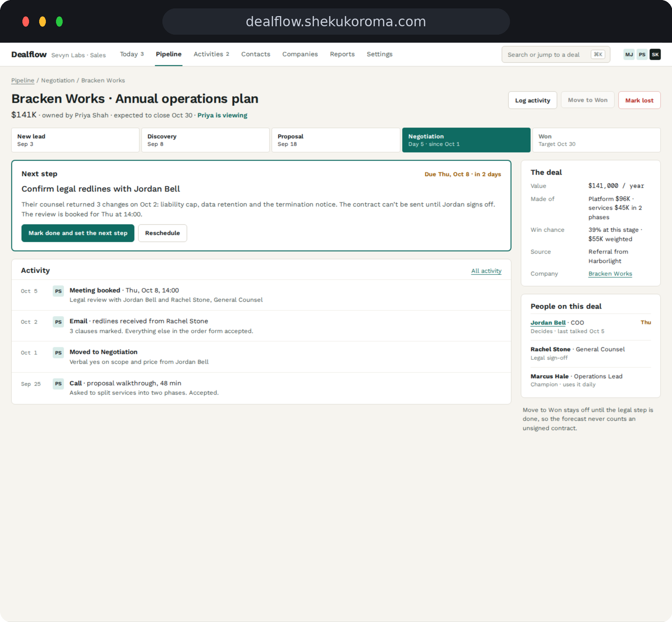Open the PS avatar in the header
The width and height of the screenshot is (672, 622).
click(x=642, y=54)
